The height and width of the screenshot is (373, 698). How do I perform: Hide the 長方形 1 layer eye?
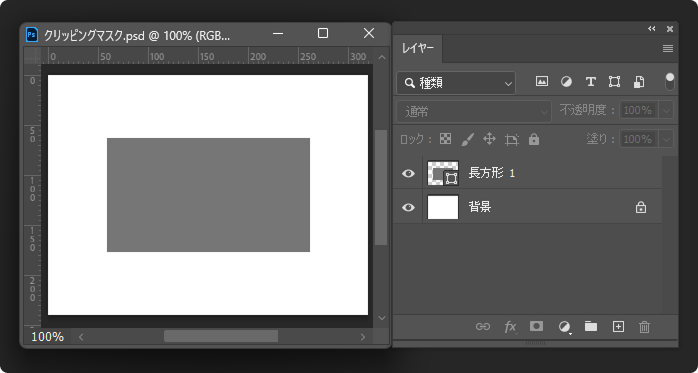coord(408,173)
